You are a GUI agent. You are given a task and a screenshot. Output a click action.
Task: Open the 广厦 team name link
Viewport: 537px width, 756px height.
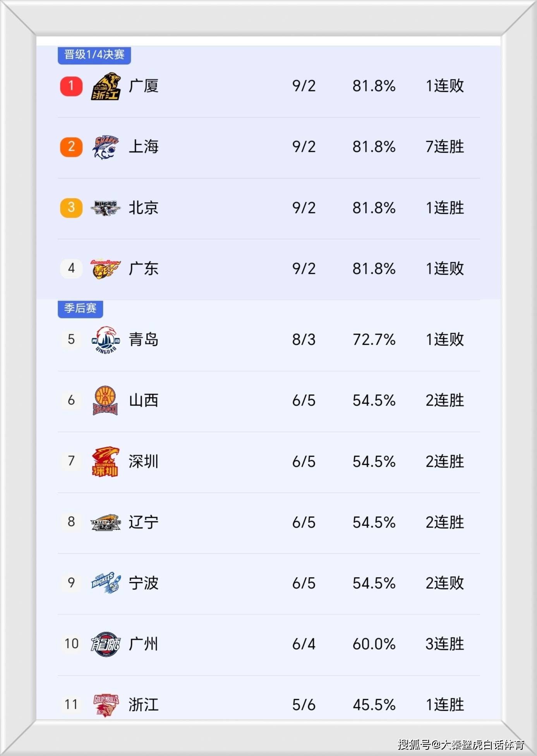(144, 86)
